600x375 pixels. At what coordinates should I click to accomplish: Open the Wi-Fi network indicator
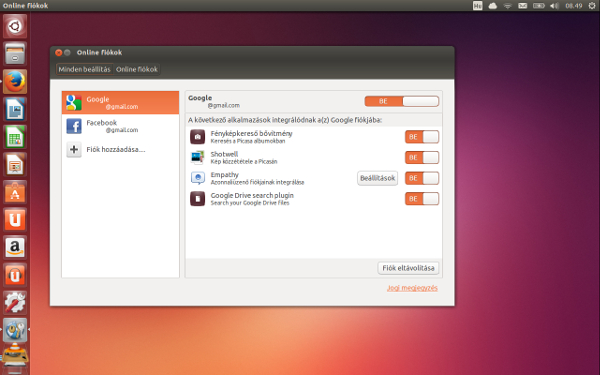[x=507, y=6]
